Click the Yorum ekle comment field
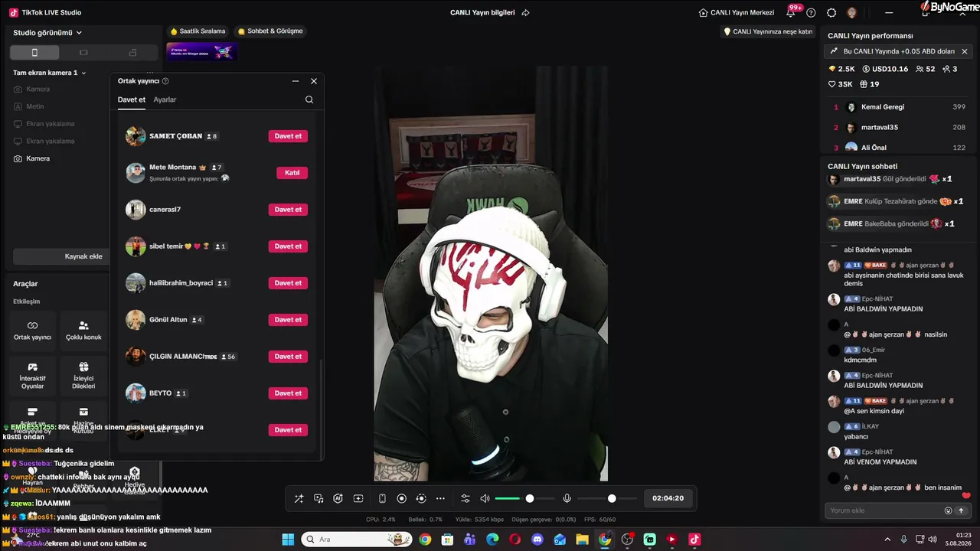980x551 pixels. coord(884,510)
